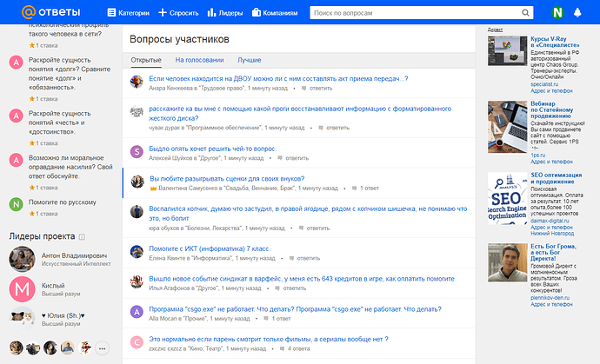
Task: Select the Открытые tab
Action: click(145, 60)
